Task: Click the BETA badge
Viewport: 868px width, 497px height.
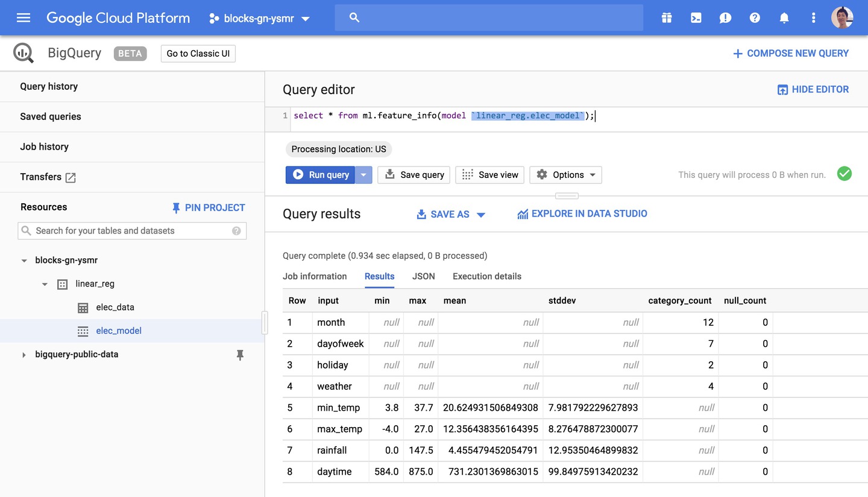Action: pos(130,53)
